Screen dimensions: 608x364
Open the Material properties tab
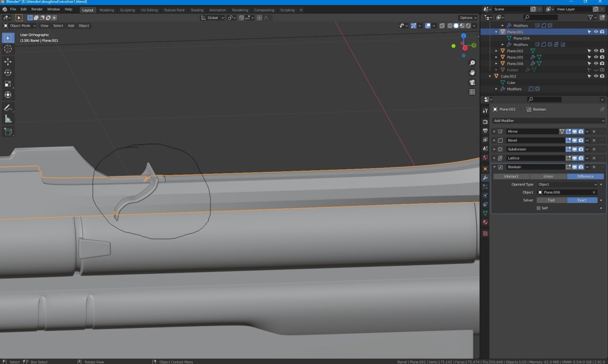485,222
